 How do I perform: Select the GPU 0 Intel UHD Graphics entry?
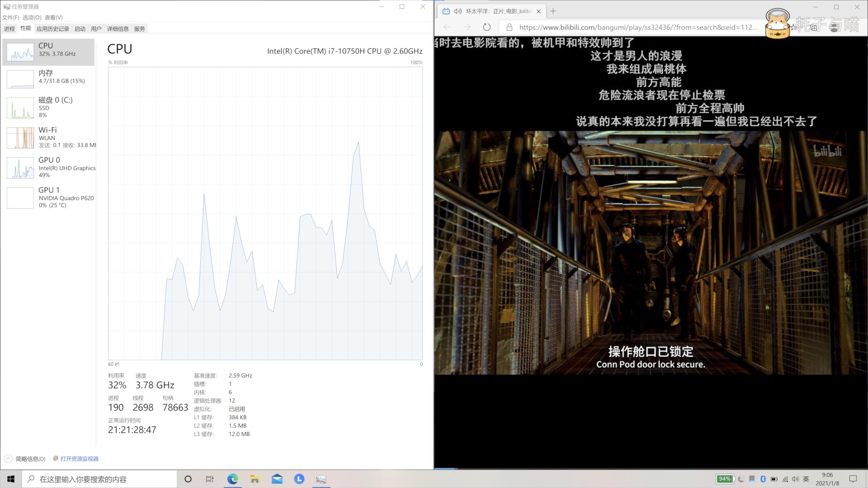[x=49, y=168]
